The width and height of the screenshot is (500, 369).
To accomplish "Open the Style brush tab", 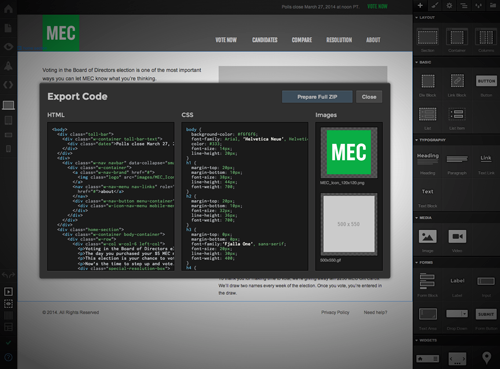I will click(435, 5).
